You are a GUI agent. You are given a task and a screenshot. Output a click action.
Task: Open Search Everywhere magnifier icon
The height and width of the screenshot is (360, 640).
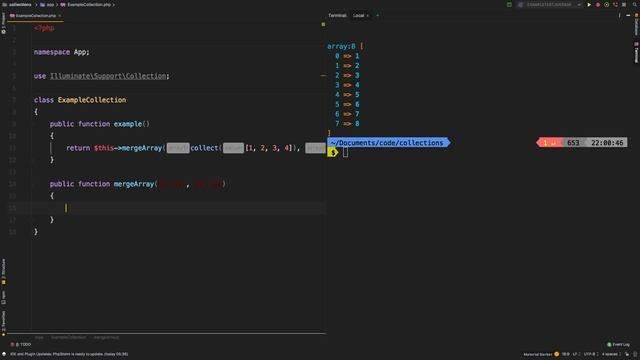(635, 5)
